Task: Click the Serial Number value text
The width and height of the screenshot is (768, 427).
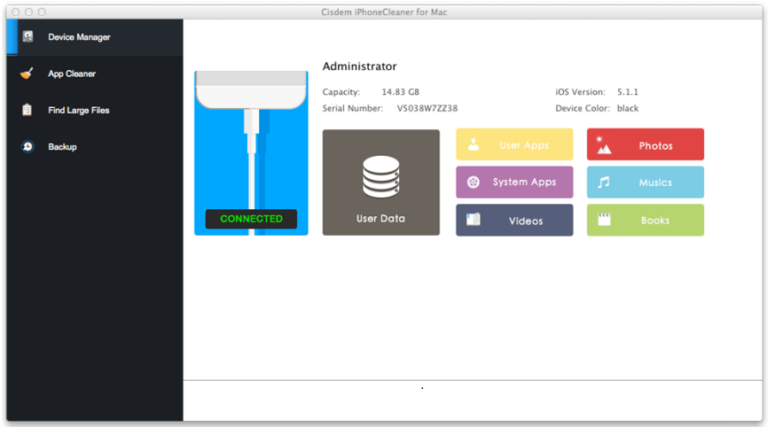Action: [427, 108]
